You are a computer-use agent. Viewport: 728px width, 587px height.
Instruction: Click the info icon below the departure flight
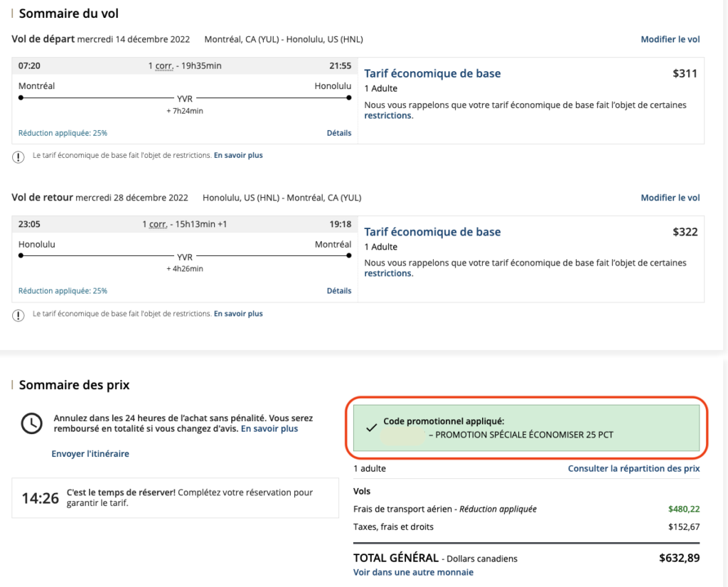click(18, 157)
